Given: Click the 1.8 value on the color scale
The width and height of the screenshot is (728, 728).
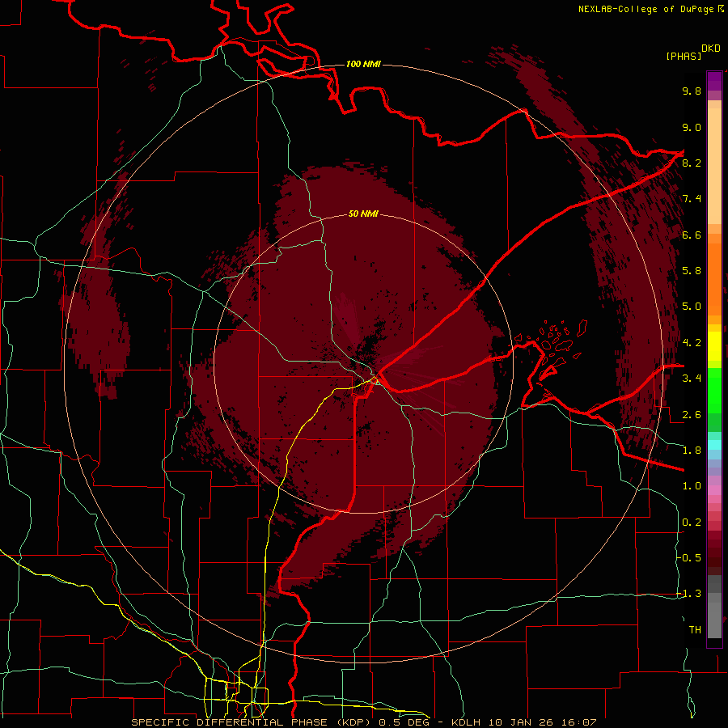Looking at the screenshot, I should click(x=692, y=451).
